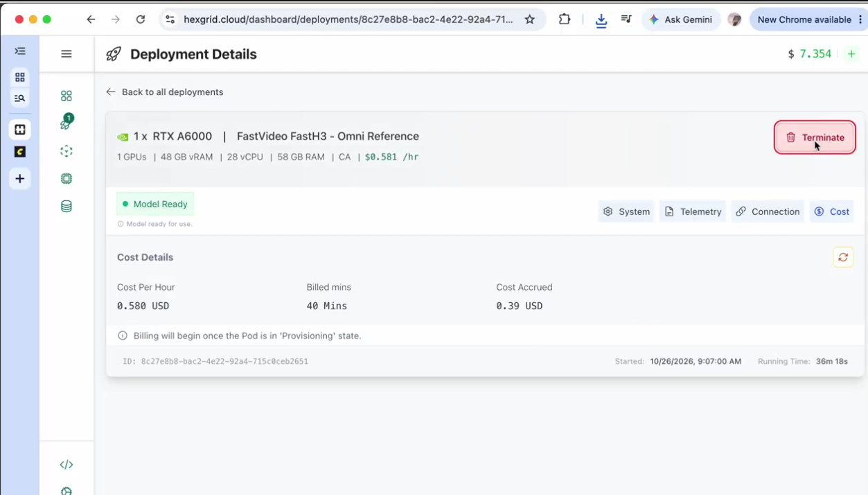Open the browser extensions puzzle icon
868x495 pixels.
click(x=565, y=19)
